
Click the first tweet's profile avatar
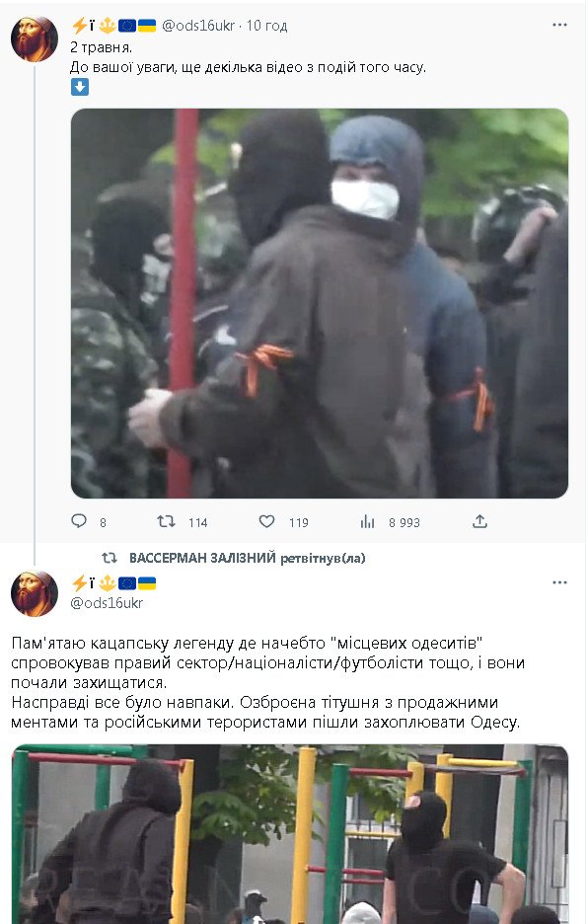pos(35,38)
